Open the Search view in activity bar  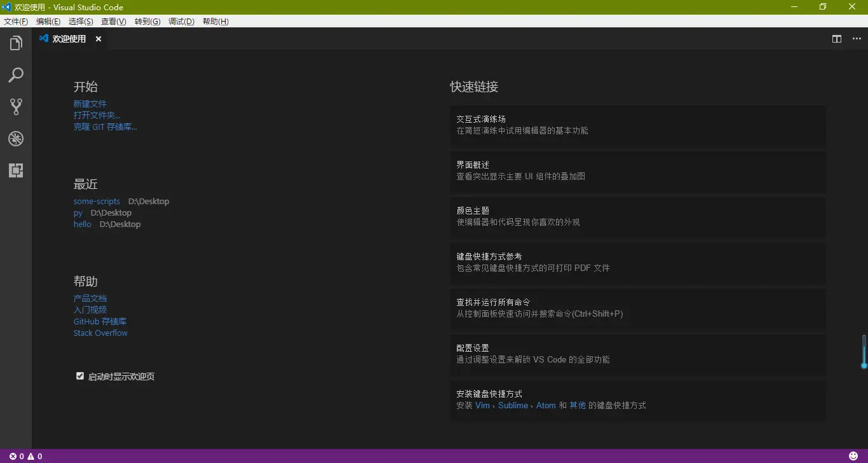(x=16, y=75)
